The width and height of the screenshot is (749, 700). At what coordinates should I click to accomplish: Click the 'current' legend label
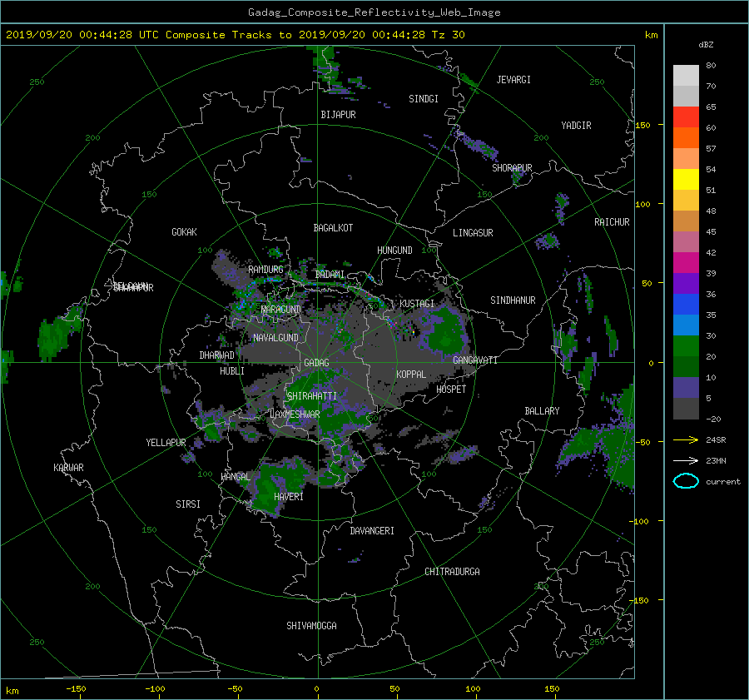(x=722, y=481)
